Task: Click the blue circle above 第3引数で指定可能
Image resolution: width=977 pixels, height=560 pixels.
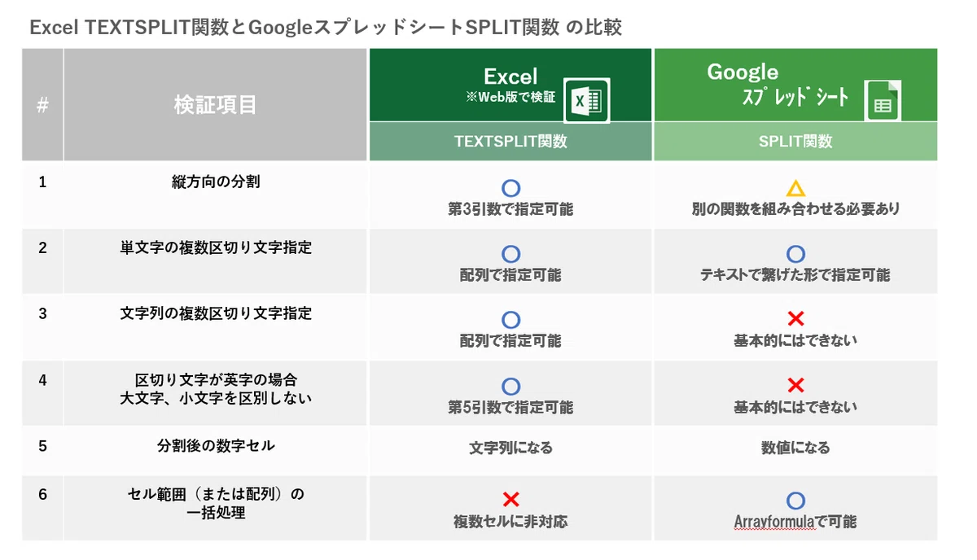Action: point(510,189)
